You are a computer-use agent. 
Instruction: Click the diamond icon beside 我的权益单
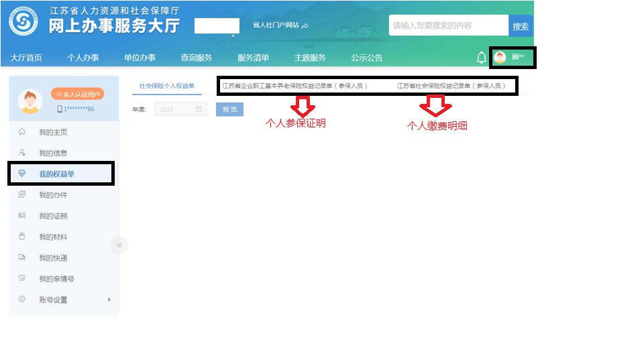tap(21, 173)
